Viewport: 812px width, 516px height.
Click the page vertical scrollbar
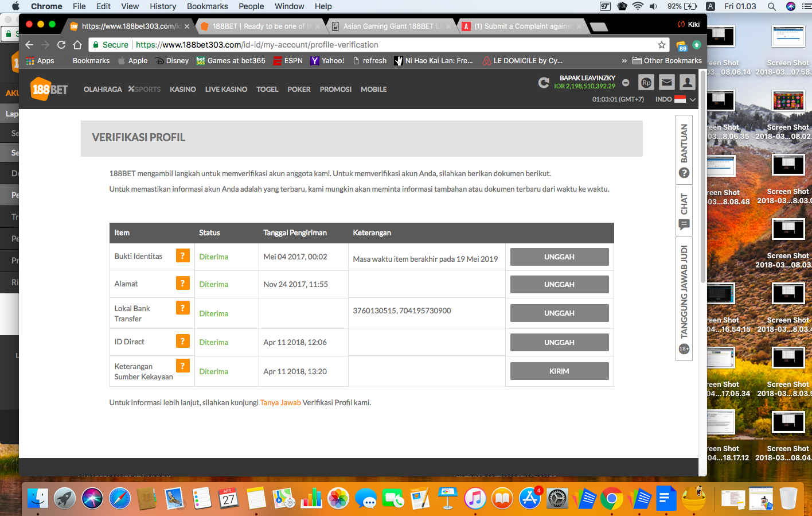[703, 178]
